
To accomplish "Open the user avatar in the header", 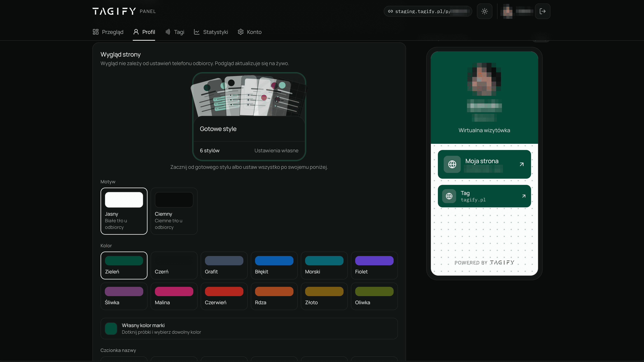I will [508, 11].
